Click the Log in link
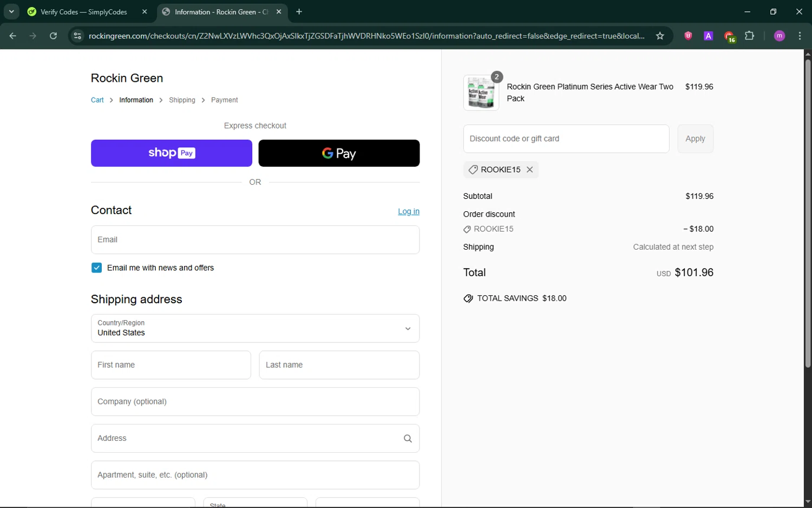Screen dimensions: 812x508 409,211
